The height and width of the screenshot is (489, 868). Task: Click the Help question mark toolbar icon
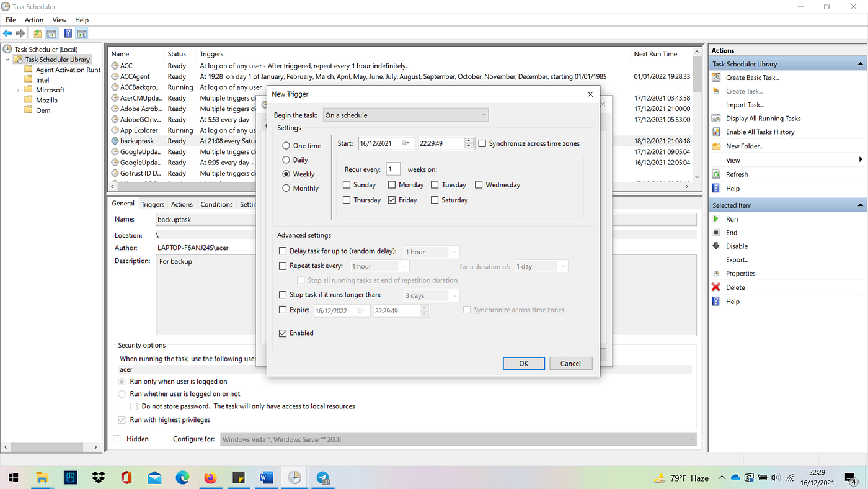click(68, 33)
